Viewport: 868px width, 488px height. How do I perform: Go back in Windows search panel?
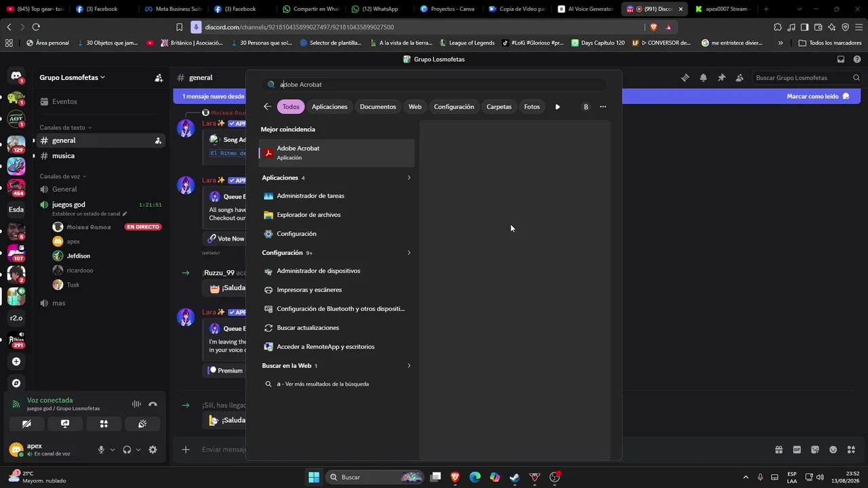click(x=267, y=106)
